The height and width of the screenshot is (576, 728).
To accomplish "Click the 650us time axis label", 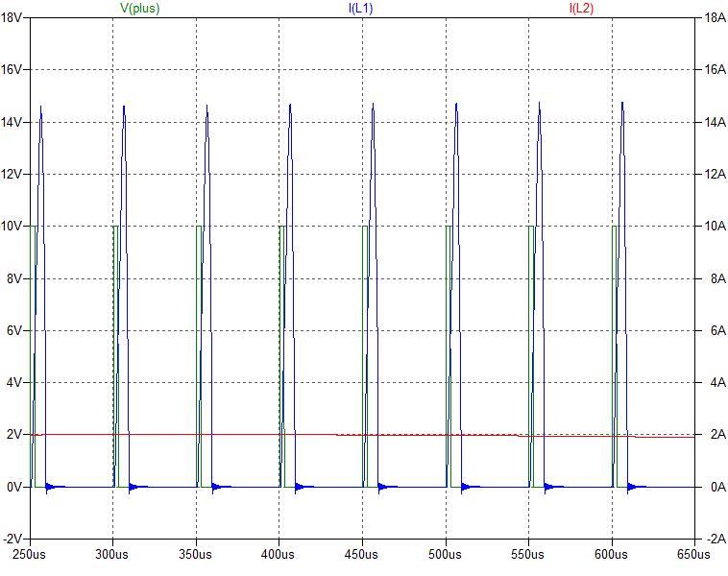I will pos(693,554).
